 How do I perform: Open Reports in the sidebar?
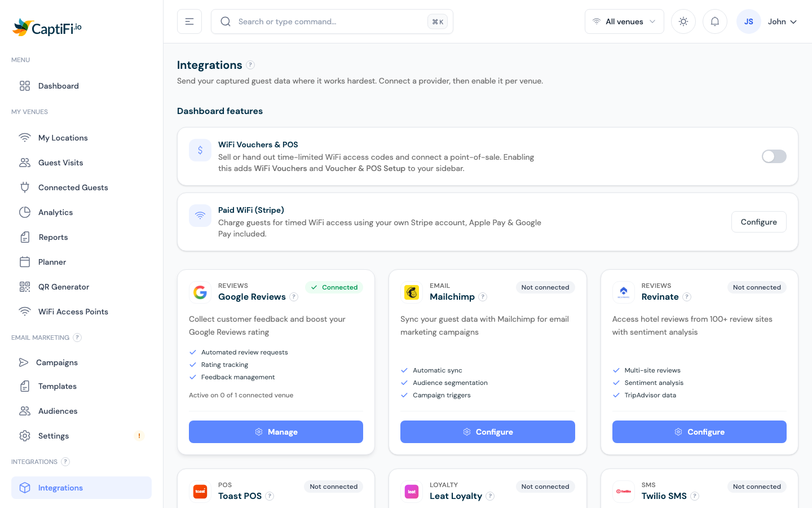(81, 237)
